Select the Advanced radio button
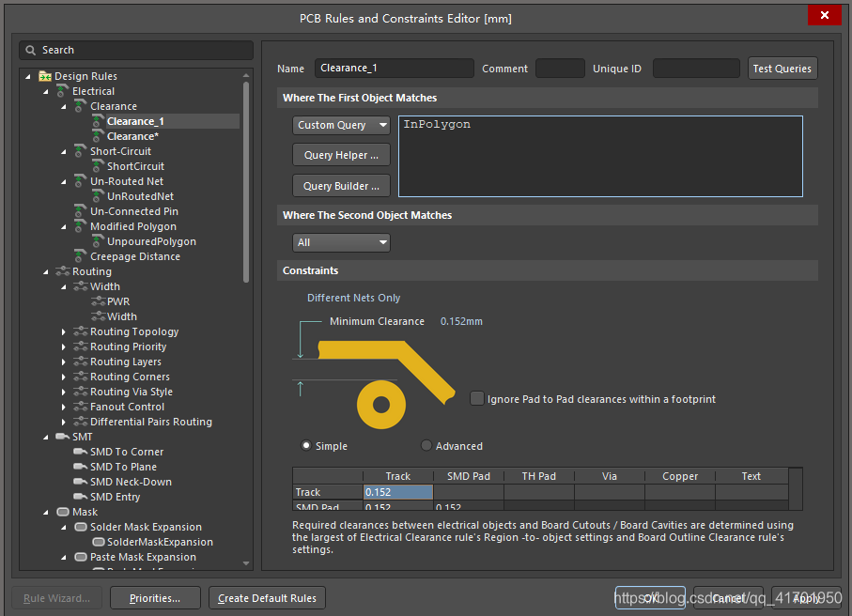 point(426,446)
